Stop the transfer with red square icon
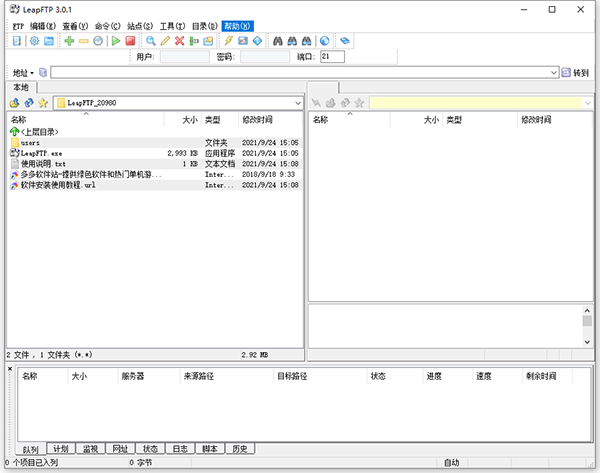The height and width of the screenshot is (473, 600). point(130,41)
